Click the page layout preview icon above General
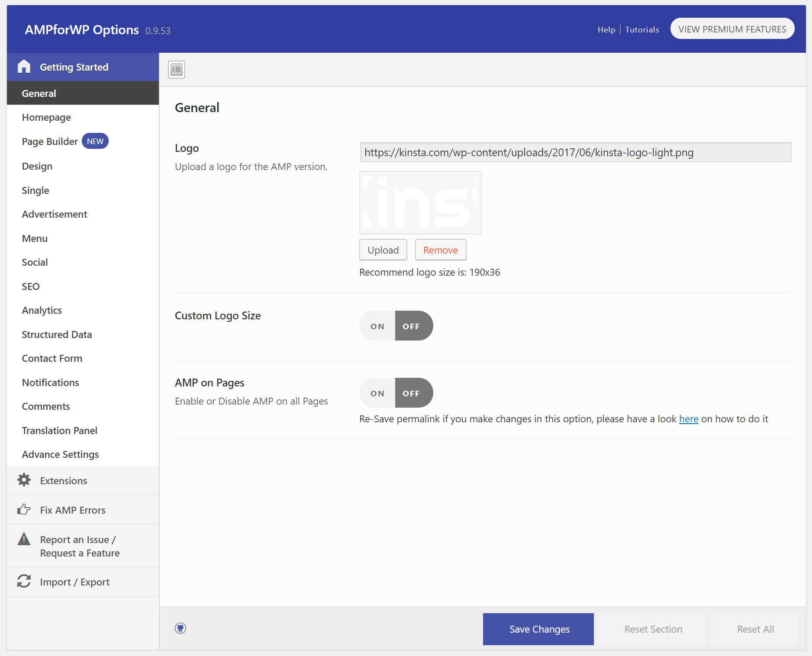 pyautogui.click(x=176, y=69)
